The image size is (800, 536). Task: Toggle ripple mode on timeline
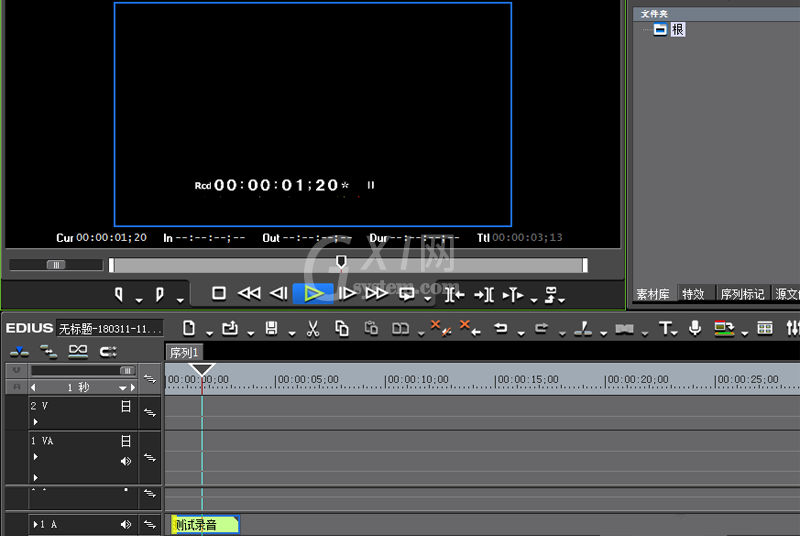click(x=48, y=351)
